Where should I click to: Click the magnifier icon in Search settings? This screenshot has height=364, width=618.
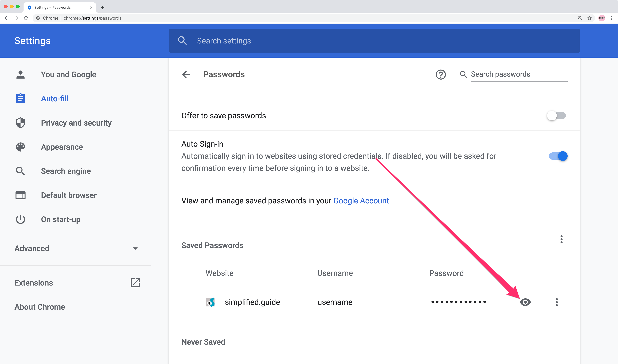click(x=182, y=41)
